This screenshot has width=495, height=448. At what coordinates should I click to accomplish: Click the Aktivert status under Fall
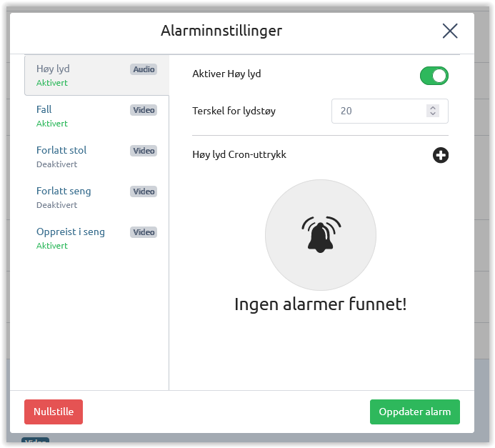pos(52,124)
